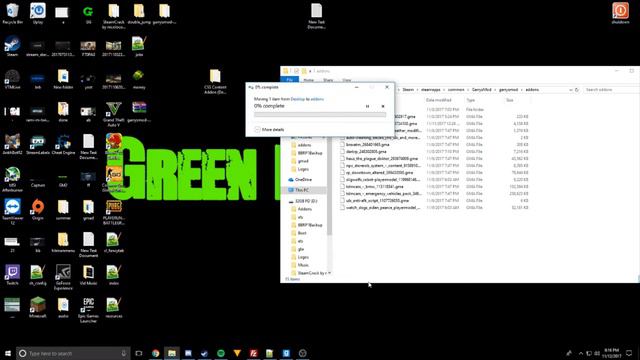Select the Uplay desktop icon
640x360 pixels.
(x=38, y=13)
